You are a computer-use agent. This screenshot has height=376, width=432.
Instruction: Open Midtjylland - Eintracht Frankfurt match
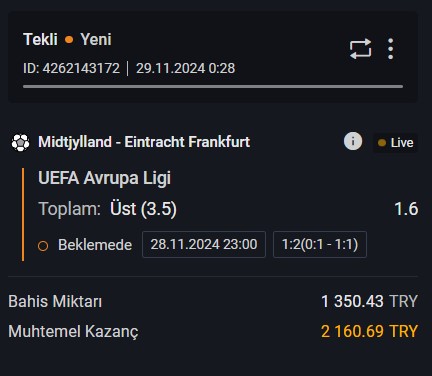(x=144, y=142)
